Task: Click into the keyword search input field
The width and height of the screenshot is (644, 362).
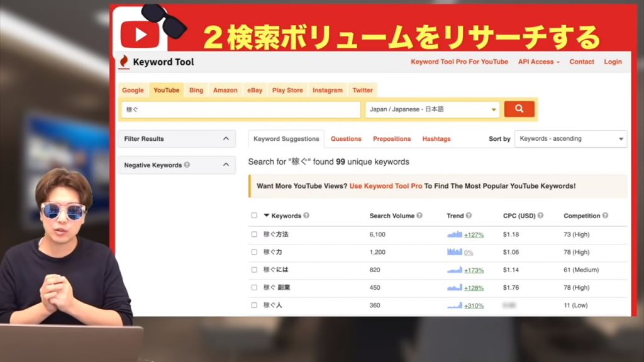Action: pos(241,109)
